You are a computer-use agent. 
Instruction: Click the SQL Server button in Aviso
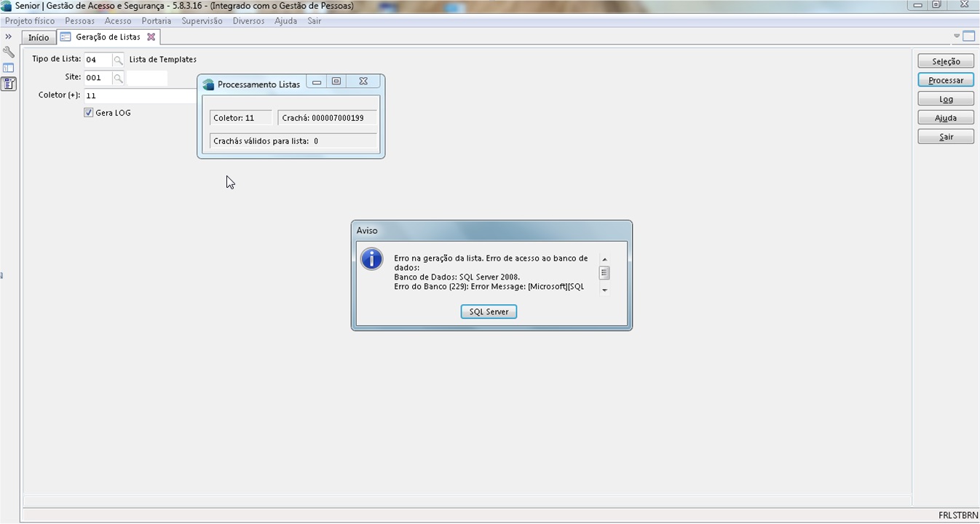pyautogui.click(x=489, y=311)
